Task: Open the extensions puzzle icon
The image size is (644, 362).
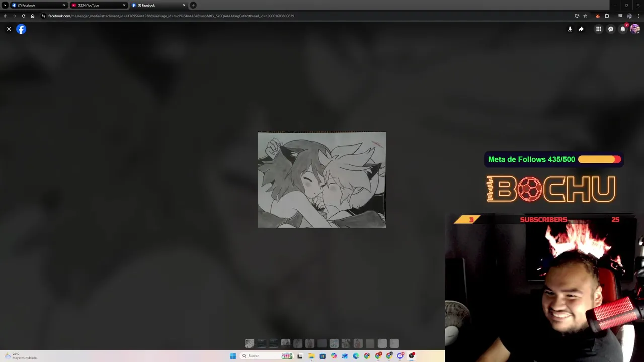Action: 607,16
